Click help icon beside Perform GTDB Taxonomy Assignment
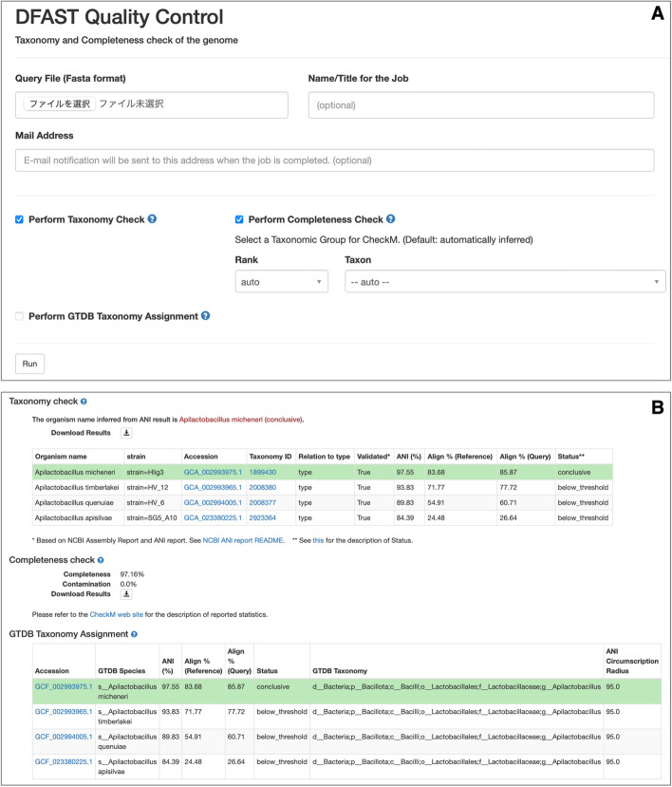Viewport: 672px width, 787px height. [206, 315]
